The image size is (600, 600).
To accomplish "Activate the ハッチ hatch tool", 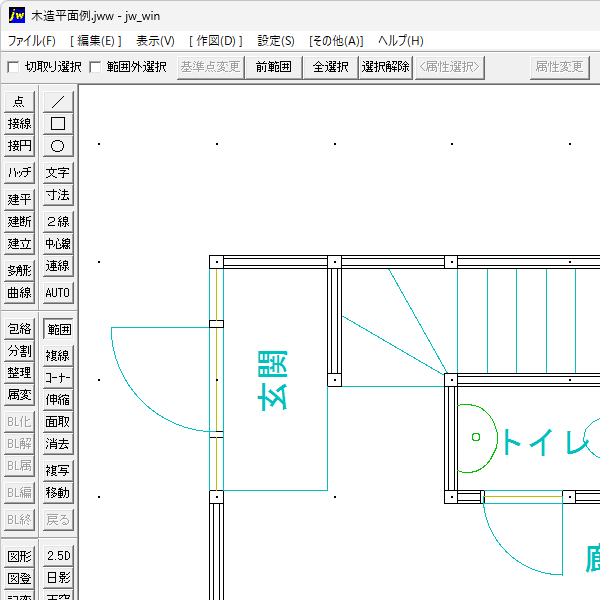I will [x=19, y=173].
